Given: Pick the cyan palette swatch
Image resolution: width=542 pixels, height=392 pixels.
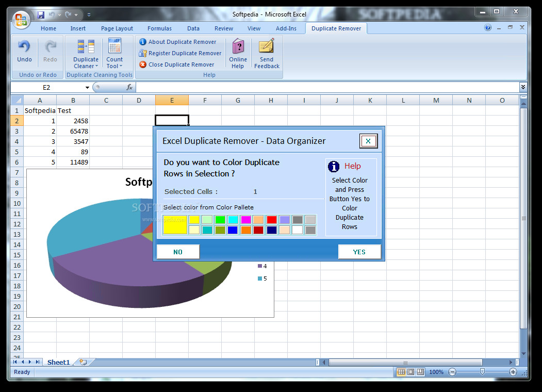Looking at the screenshot, I should click(233, 220).
